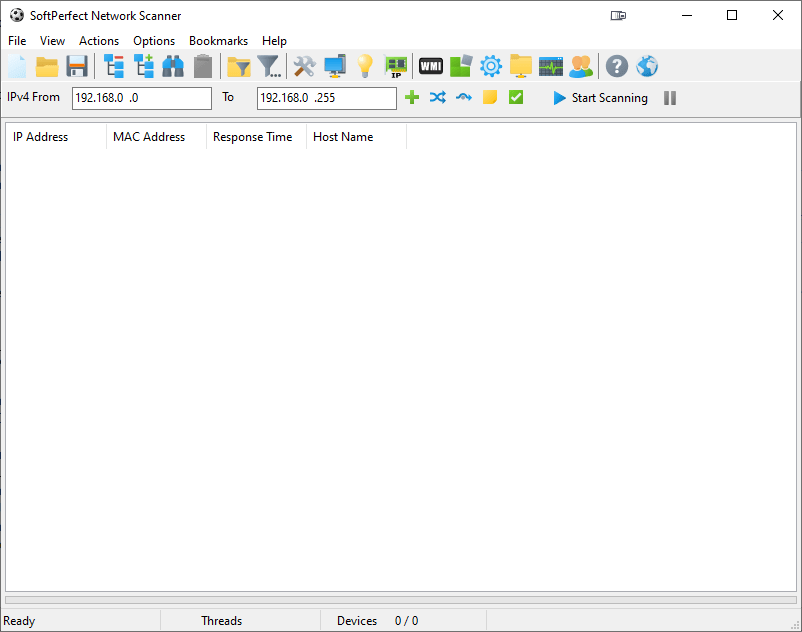Click the clipboard paste icon
Screen dimensions: 802x632
(203, 66)
